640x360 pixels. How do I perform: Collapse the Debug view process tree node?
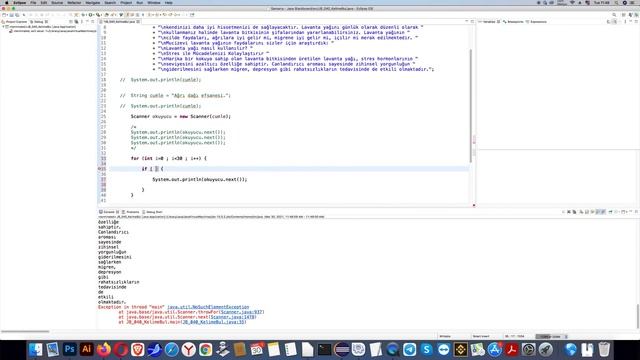tap(4, 27)
